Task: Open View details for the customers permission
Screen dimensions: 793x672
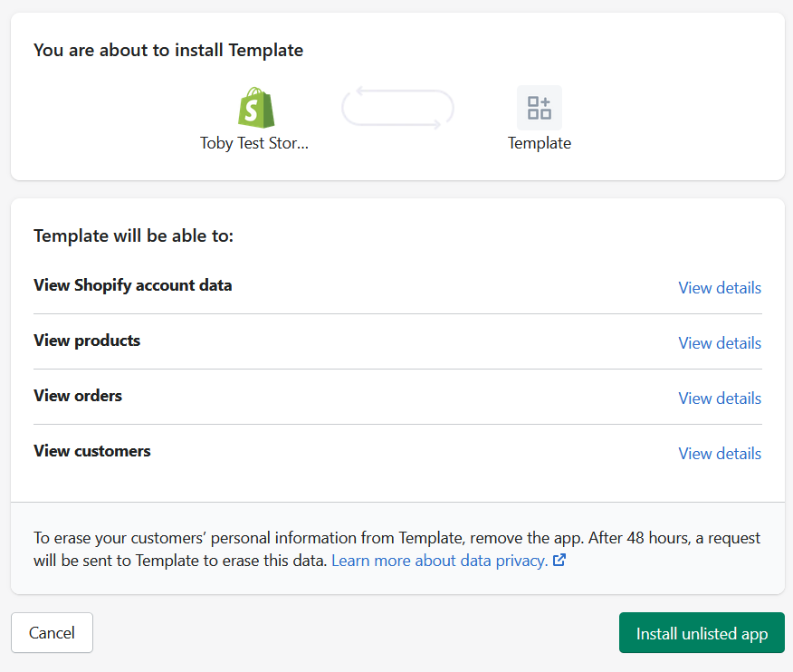Action: (719, 454)
